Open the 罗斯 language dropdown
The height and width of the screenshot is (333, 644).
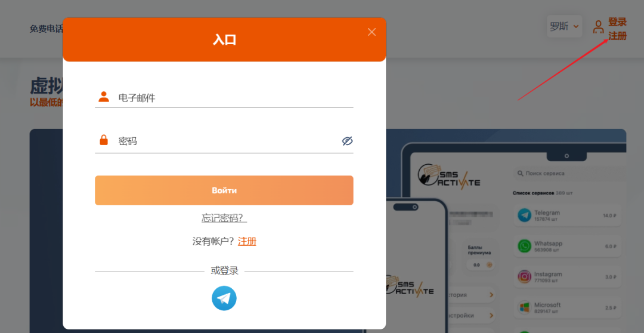(x=564, y=26)
